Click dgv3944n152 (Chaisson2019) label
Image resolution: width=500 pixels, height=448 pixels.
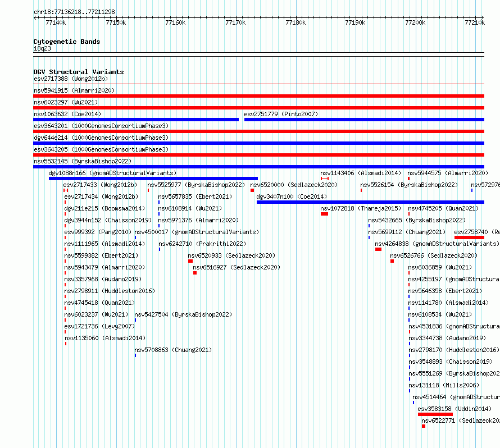pos(108,220)
